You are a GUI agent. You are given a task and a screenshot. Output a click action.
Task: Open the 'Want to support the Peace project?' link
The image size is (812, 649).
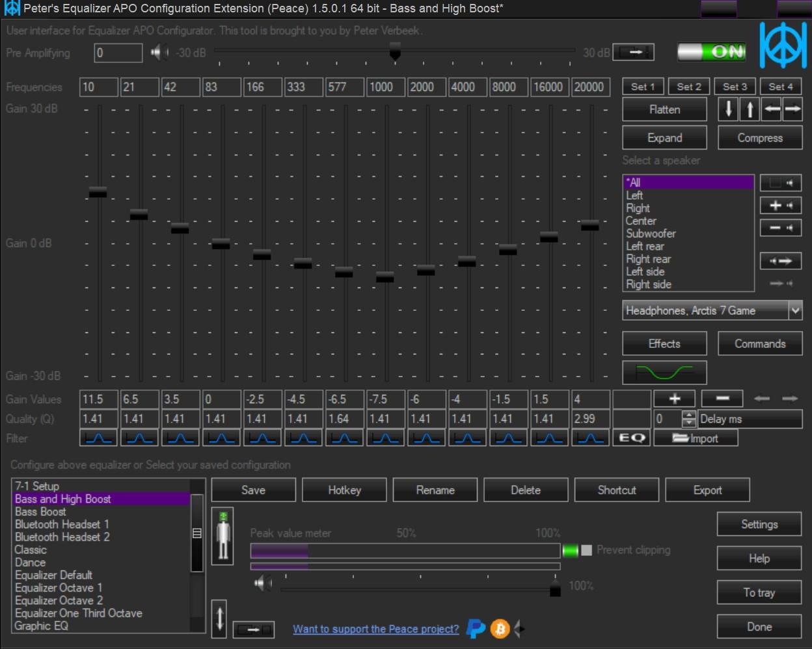[375, 629]
